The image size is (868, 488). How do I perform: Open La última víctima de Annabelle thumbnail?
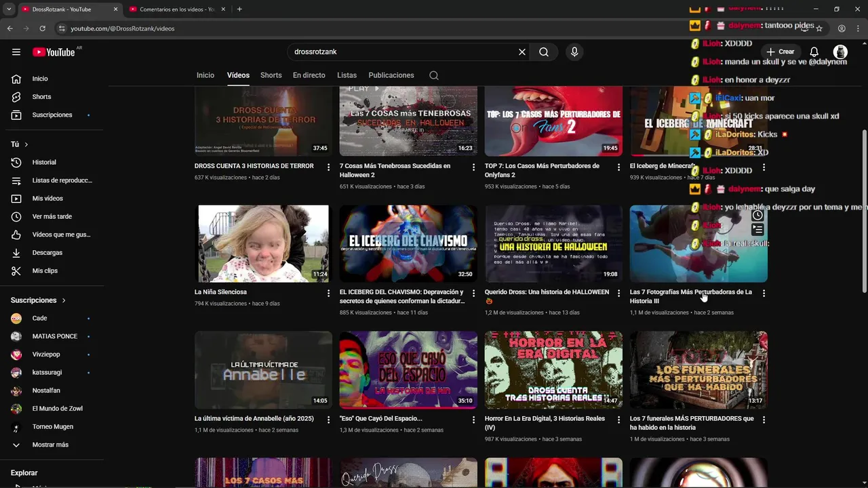tap(263, 370)
